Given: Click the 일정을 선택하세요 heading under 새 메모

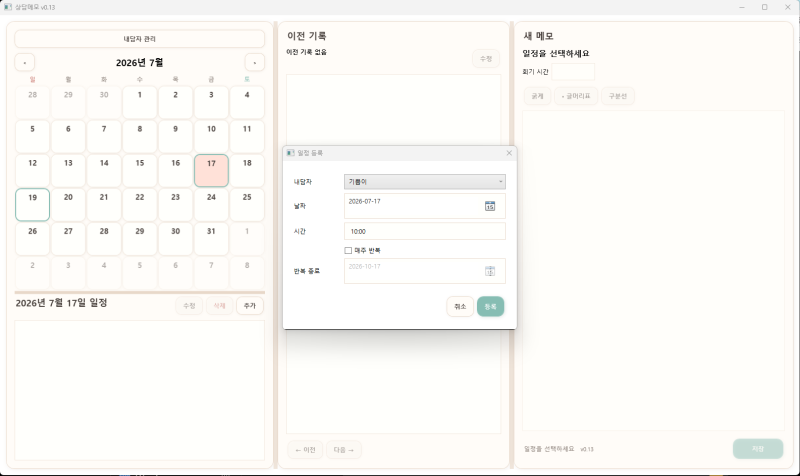Looking at the screenshot, I should (556, 54).
